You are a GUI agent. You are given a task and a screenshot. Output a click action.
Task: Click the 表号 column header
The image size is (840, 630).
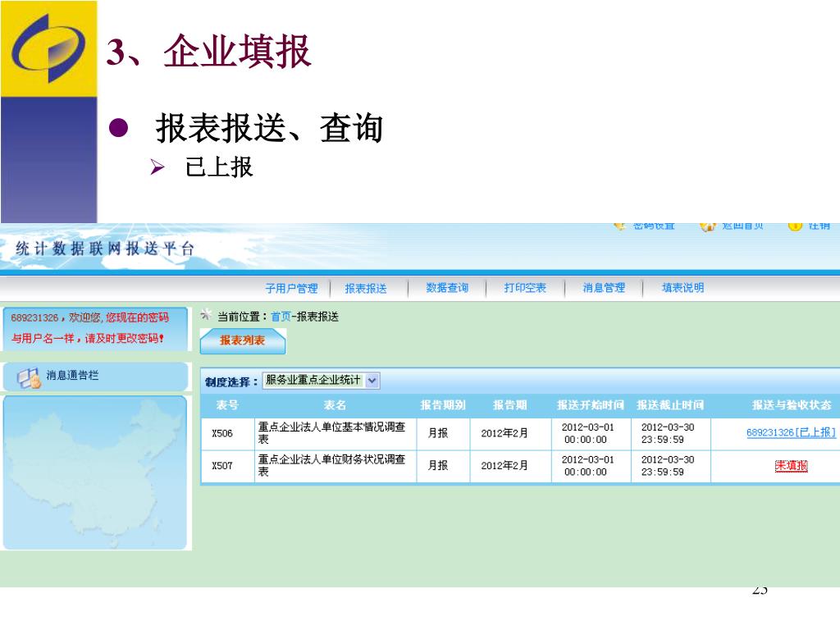(227, 405)
